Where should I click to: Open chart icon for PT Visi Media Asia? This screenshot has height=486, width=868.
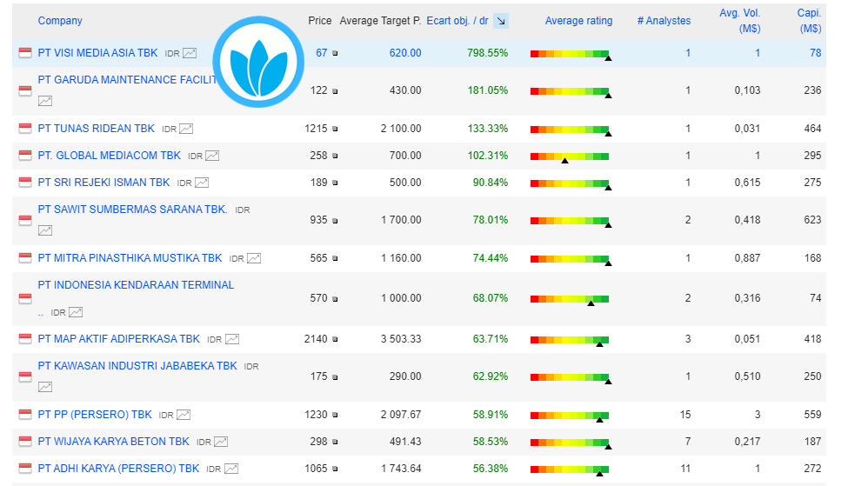pyautogui.click(x=190, y=53)
